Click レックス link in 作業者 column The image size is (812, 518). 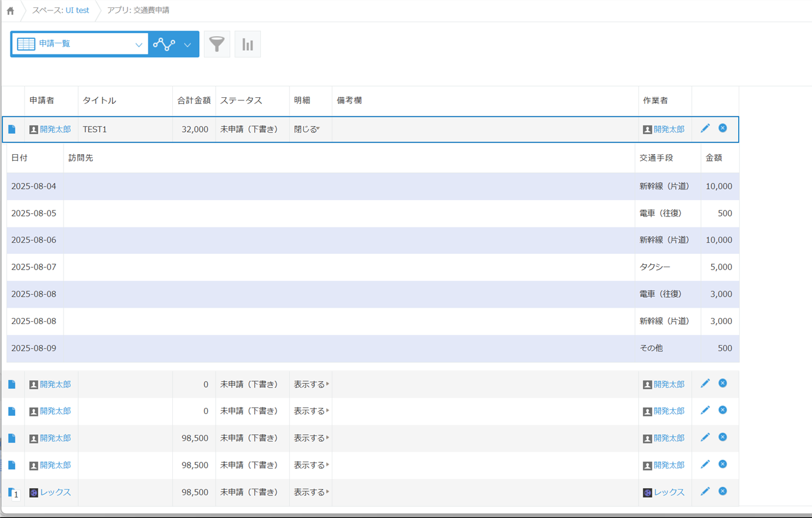point(669,492)
